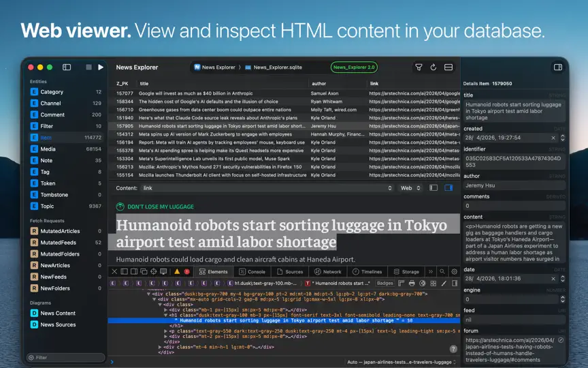This screenshot has width=588, height=368.
Task: Toggle the appearance contrast circle icon
Action: pos(422,283)
